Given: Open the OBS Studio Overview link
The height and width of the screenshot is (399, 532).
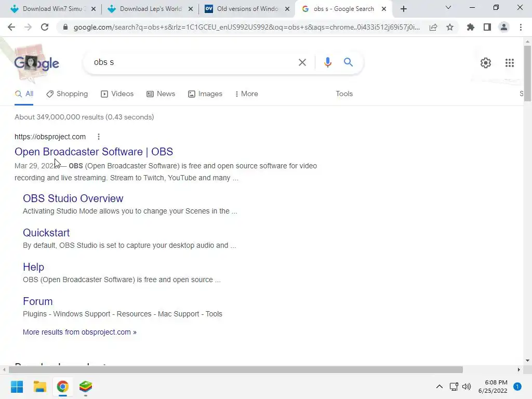Looking at the screenshot, I should click(x=73, y=198).
